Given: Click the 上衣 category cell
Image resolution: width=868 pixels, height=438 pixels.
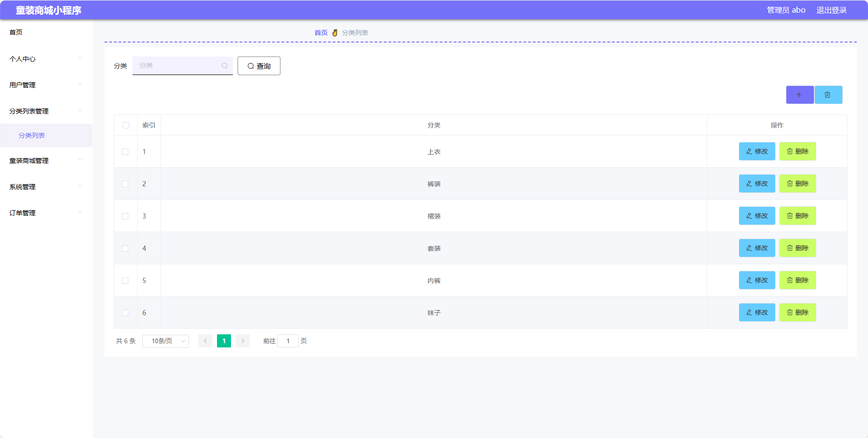Looking at the screenshot, I should click(x=434, y=152).
